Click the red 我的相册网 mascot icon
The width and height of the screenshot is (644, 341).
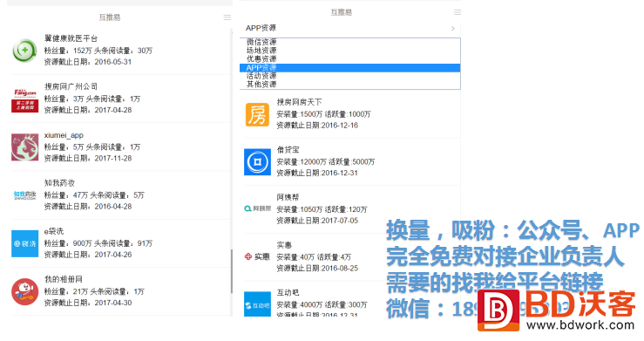24,291
